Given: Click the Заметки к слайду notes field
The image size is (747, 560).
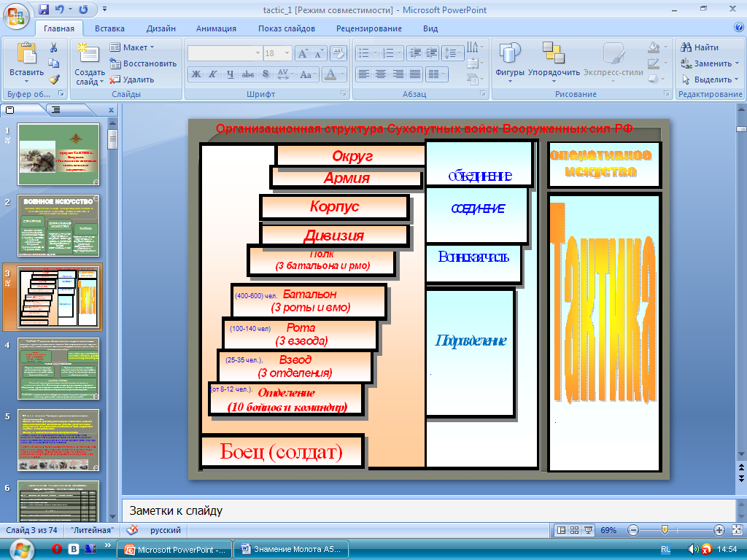Looking at the screenshot, I should [x=429, y=510].
